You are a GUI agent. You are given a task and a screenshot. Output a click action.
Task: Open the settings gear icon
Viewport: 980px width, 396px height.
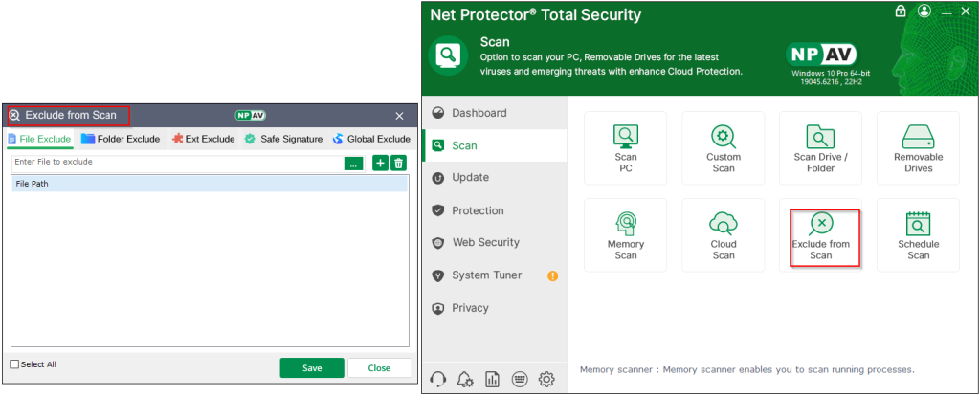click(x=546, y=379)
